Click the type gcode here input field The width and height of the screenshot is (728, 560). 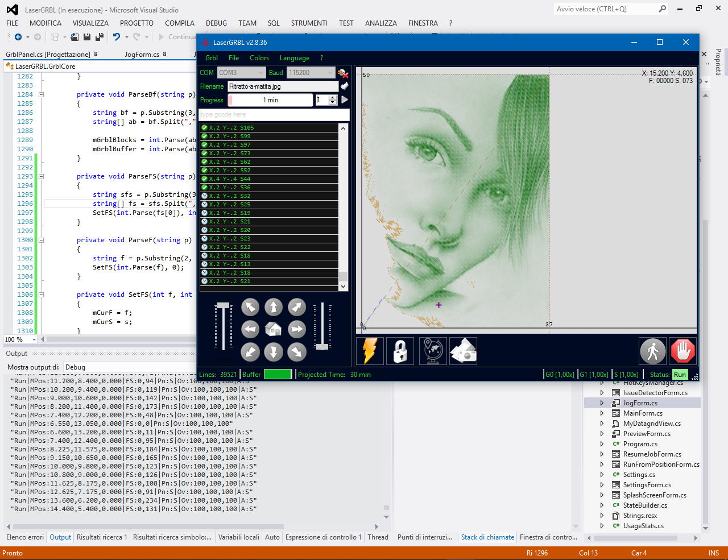click(x=274, y=115)
